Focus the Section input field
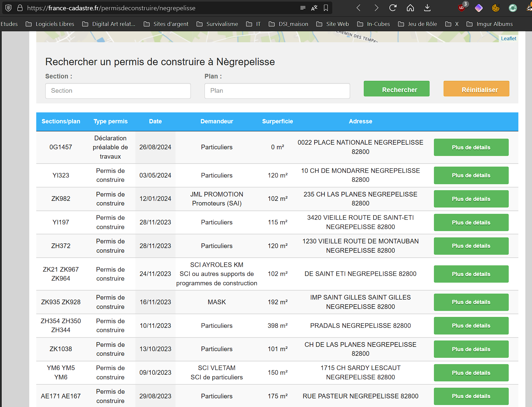The height and width of the screenshot is (407, 532). pos(118,91)
